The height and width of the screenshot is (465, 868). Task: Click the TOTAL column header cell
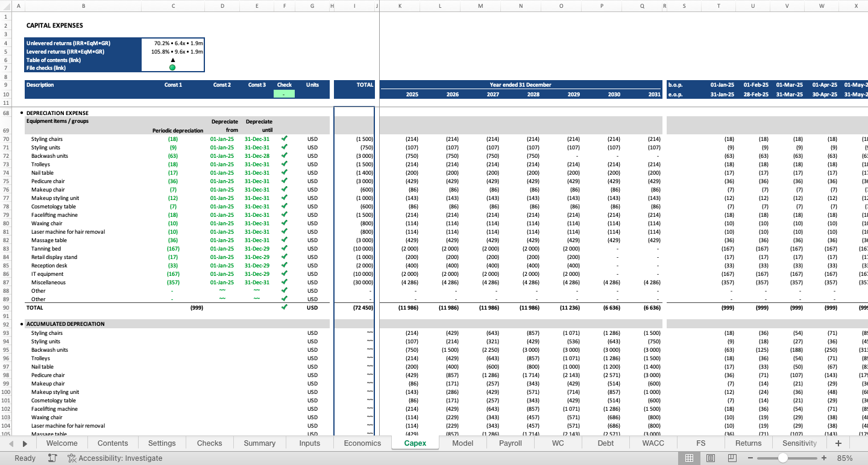pos(354,85)
